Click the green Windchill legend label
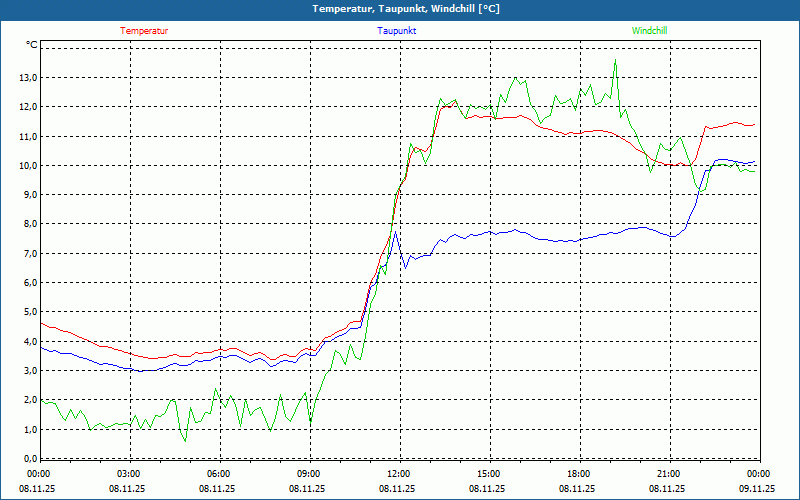Viewport: 800px width, 500px height. tap(649, 31)
